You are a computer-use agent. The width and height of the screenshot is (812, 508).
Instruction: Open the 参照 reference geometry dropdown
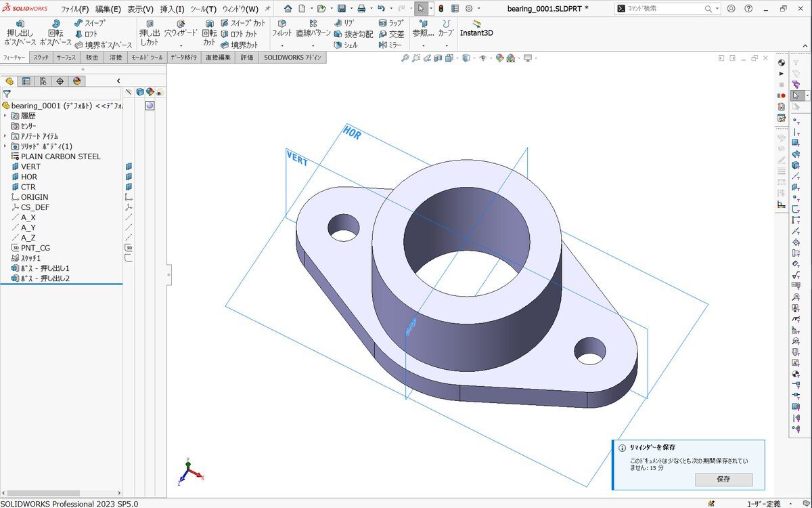pos(424,45)
